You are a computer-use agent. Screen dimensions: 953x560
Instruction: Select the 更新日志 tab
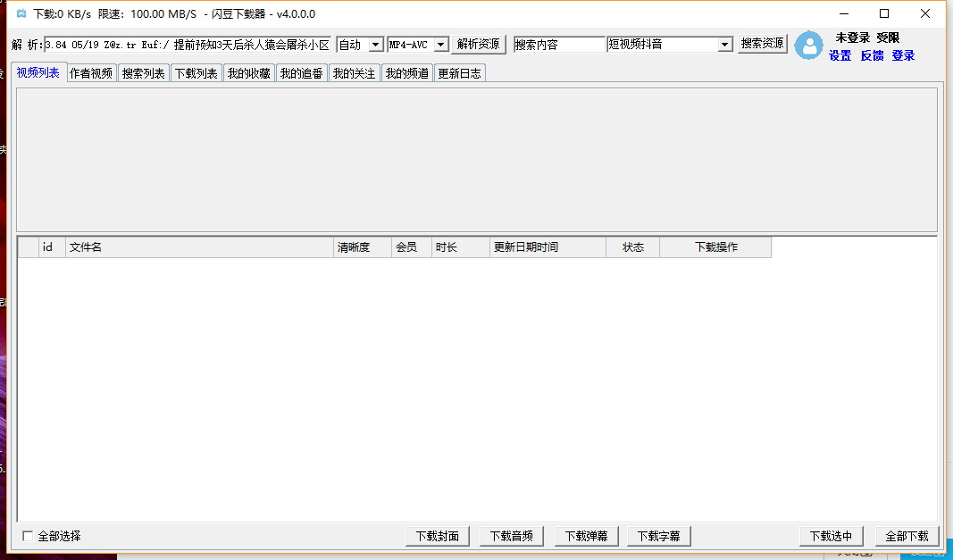point(459,73)
